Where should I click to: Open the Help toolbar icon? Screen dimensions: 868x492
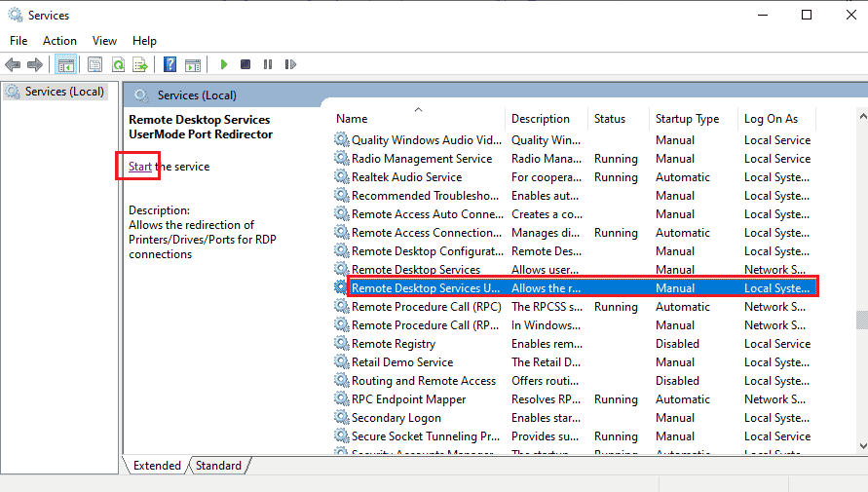tap(170, 64)
